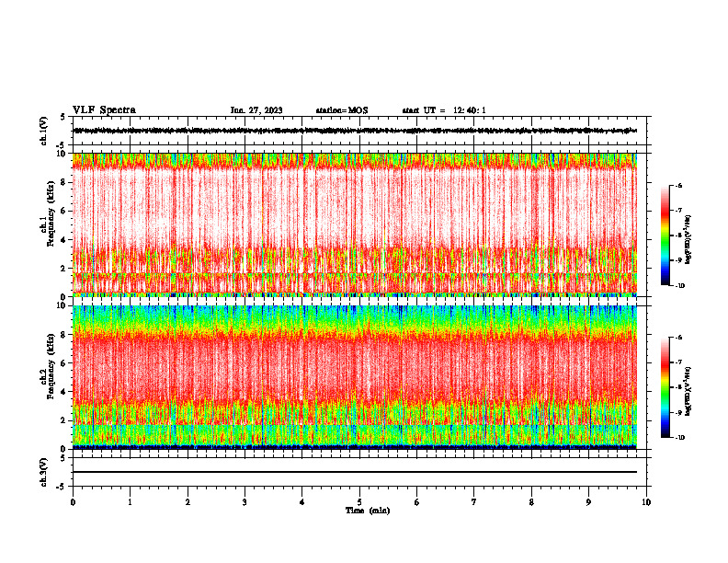Click the "ch.1(V)" axis label

(44, 131)
